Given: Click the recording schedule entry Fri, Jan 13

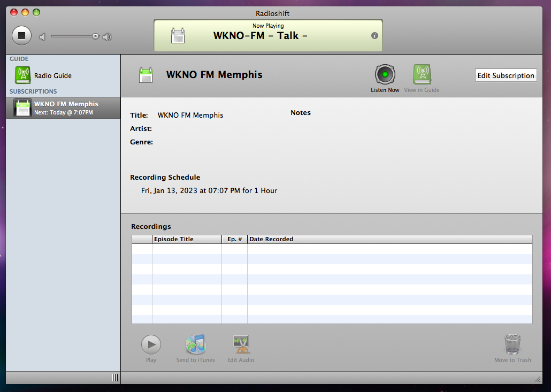Looking at the screenshot, I should pos(209,191).
